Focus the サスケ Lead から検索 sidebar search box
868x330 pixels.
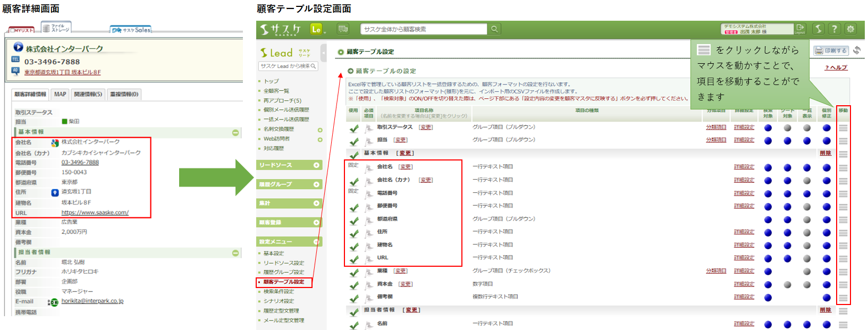pos(288,66)
